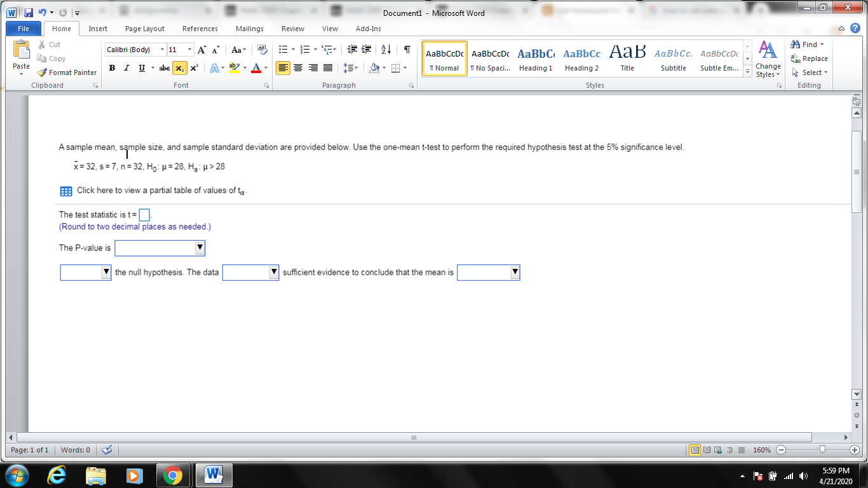Click the volume speaker in system tray

pyautogui.click(x=804, y=476)
